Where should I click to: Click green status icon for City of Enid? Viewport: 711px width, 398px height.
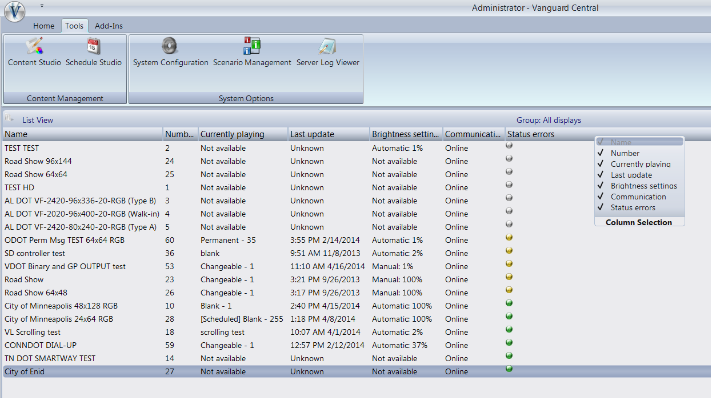tap(509, 369)
